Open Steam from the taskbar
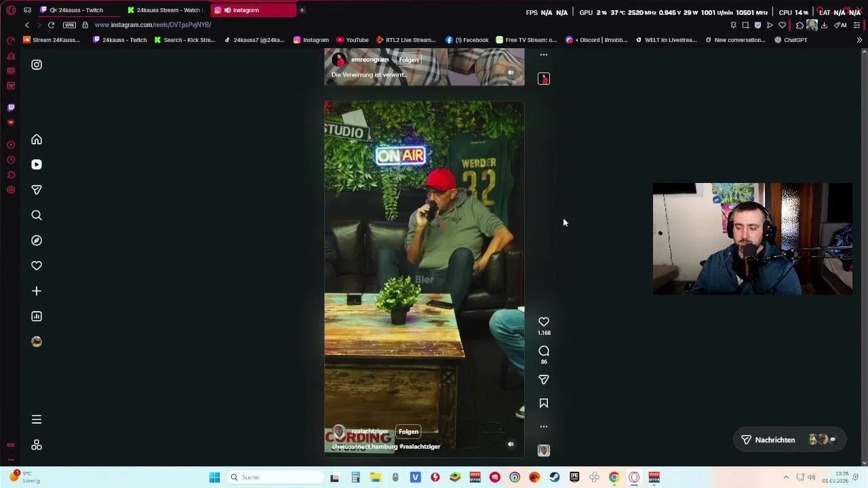Viewport: 868px width, 488px height. [x=555, y=477]
